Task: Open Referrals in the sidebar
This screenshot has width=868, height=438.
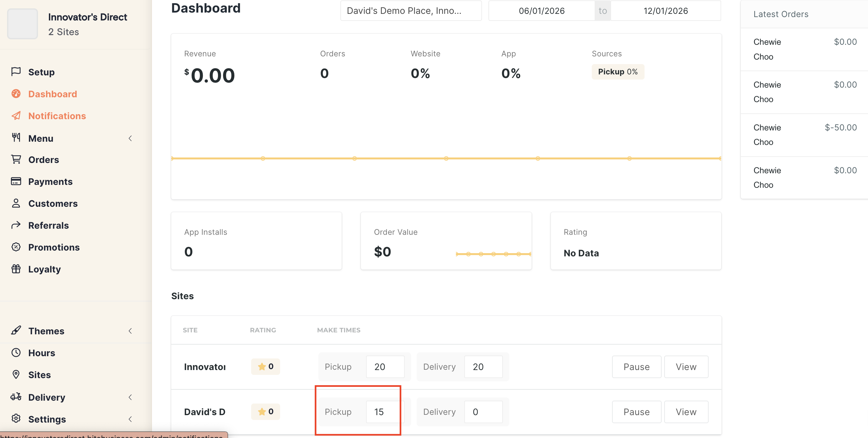Action: coord(48,225)
